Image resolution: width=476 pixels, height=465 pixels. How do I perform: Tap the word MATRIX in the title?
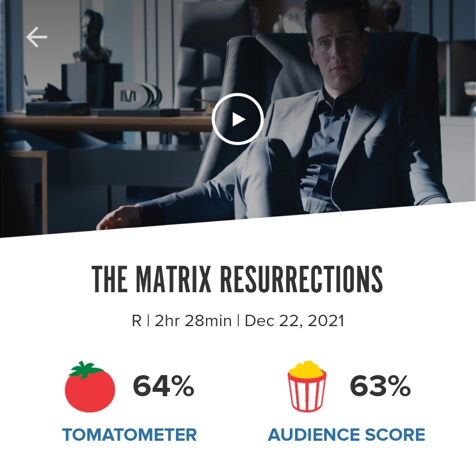(x=173, y=279)
